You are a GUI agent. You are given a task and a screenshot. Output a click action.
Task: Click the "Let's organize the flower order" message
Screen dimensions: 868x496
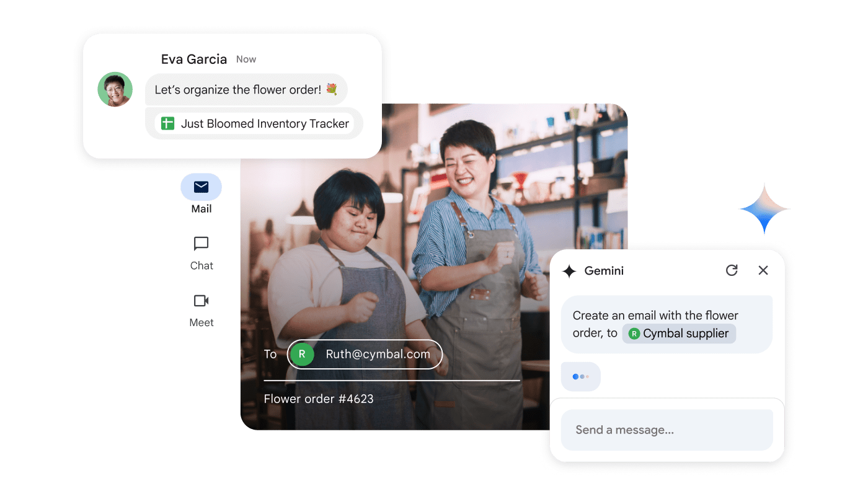(246, 90)
